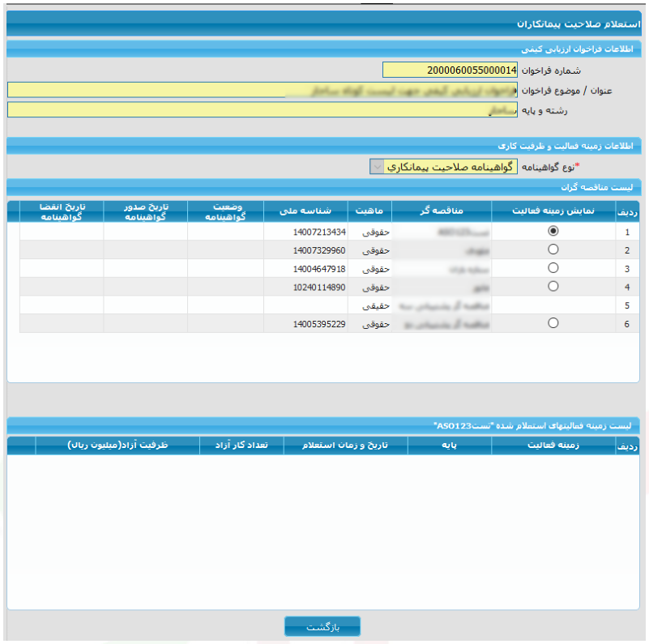Choose the radio button for ID 14004647918
649x644 pixels.
point(553,268)
